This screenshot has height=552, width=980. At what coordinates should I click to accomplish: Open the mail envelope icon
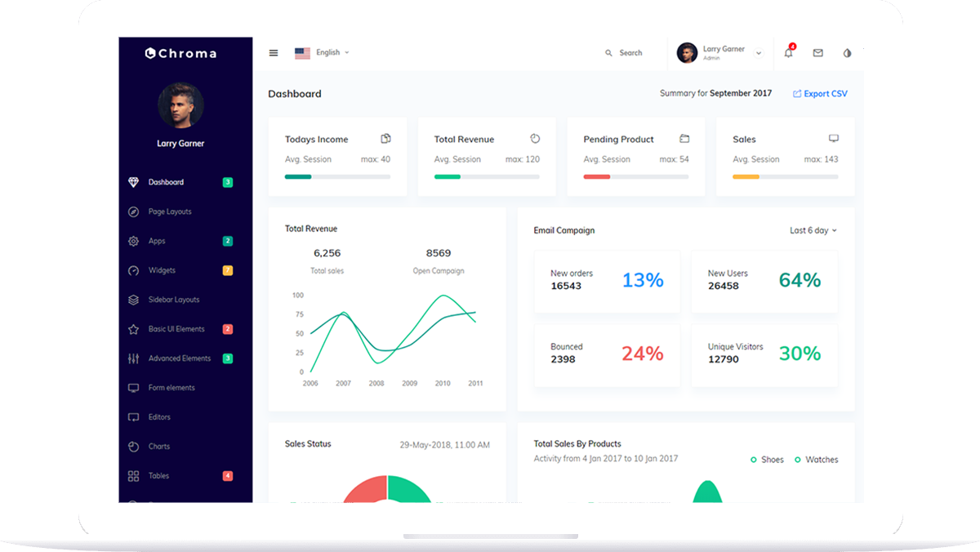coord(817,53)
